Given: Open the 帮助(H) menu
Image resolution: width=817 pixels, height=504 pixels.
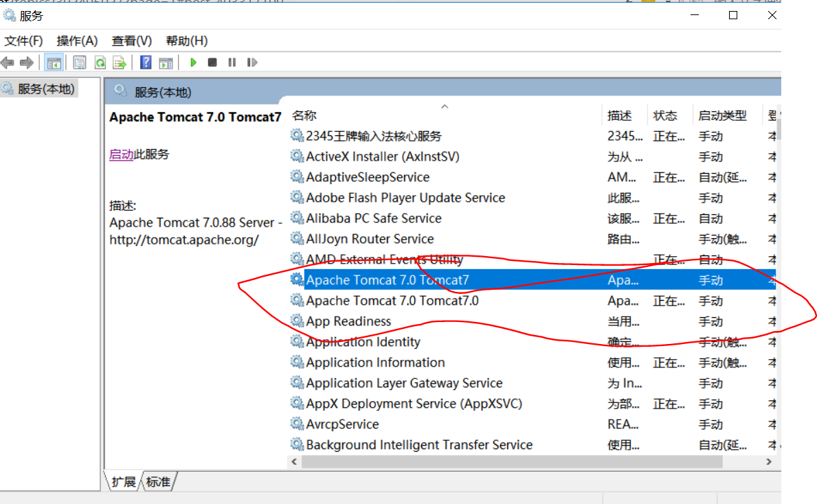Looking at the screenshot, I should (x=186, y=41).
